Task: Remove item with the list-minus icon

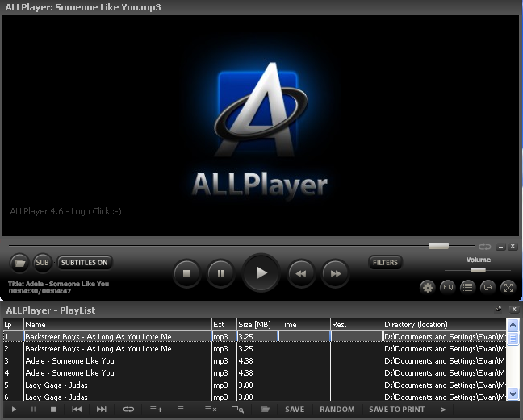Action: click(x=183, y=409)
